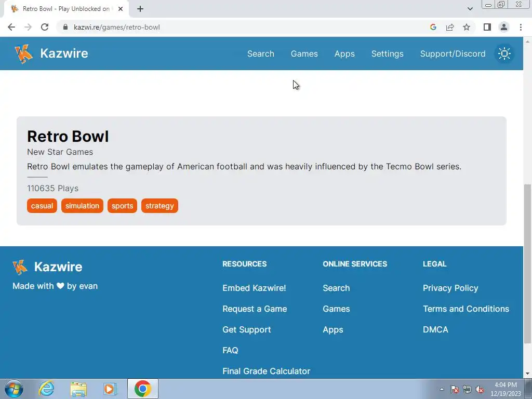Open the Embed Kazwire! footer link
This screenshot has height=399, width=532.
point(254,288)
